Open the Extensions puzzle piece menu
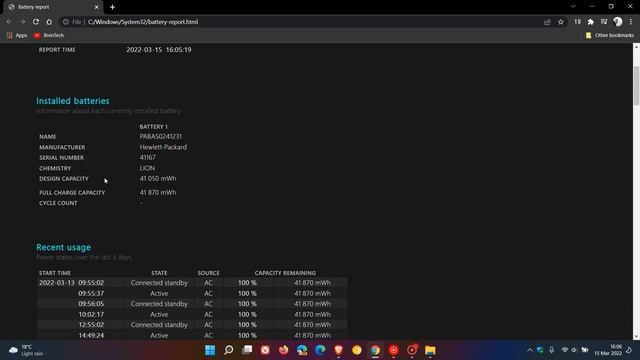This screenshot has width=640, height=360. pyautogui.click(x=591, y=22)
